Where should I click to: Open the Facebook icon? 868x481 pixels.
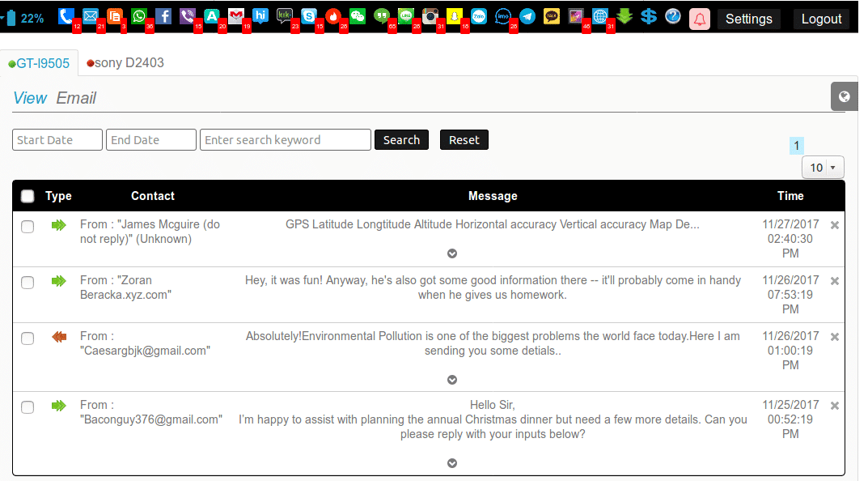pos(163,16)
